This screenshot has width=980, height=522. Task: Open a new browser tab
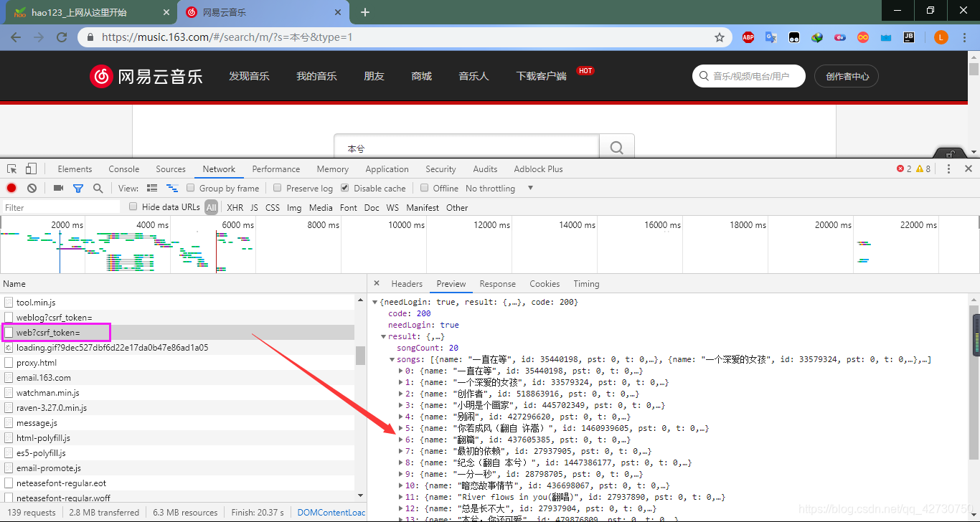click(365, 12)
